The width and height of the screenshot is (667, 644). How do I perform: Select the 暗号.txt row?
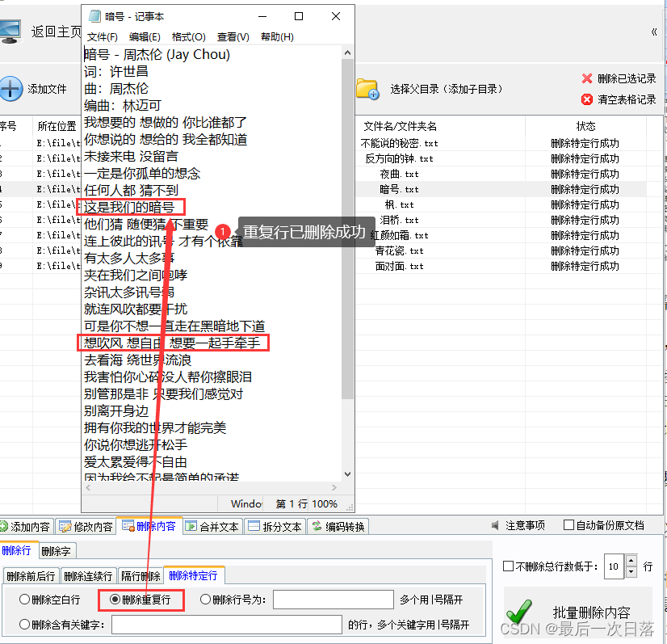coord(399,189)
